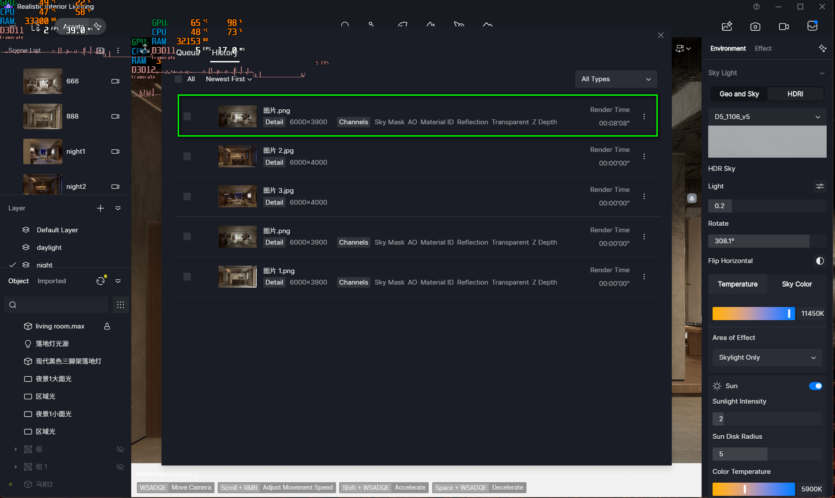Screen dimensions: 835x498
Task: Click the camera snapshot icon in top toolbar
Action: [x=755, y=26]
